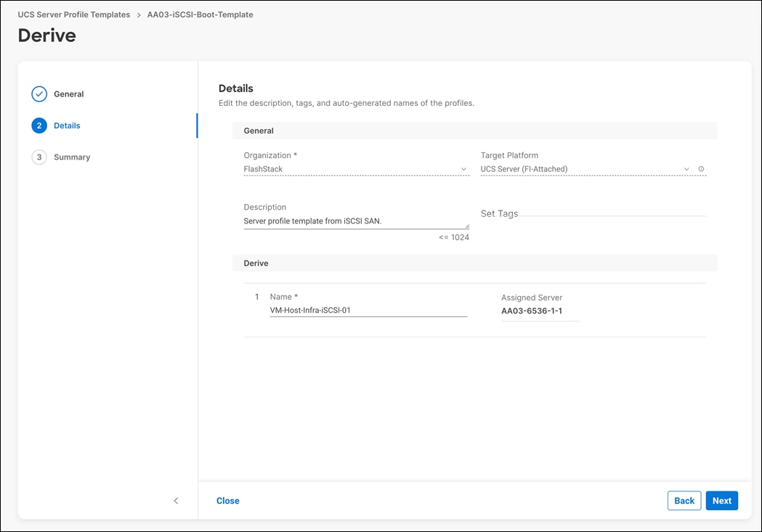Go to UCS Server Profile Templates breadcrumb
762x532 pixels.
point(73,14)
